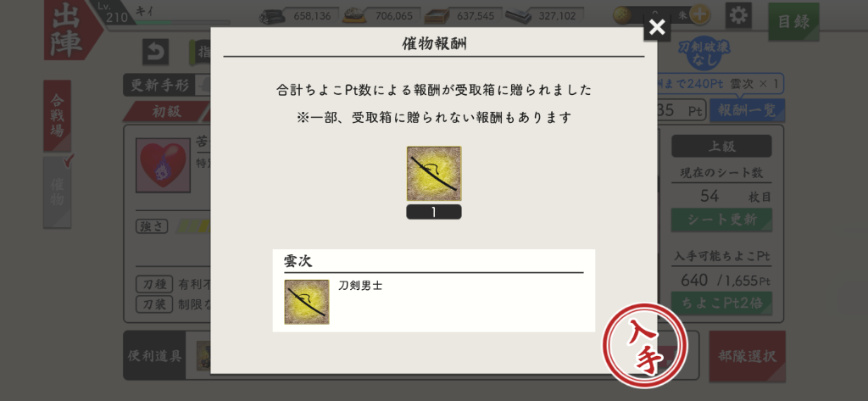The height and width of the screenshot is (401, 868).
Task: Choose the 初級 difficulty tab
Action: tap(166, 111)
